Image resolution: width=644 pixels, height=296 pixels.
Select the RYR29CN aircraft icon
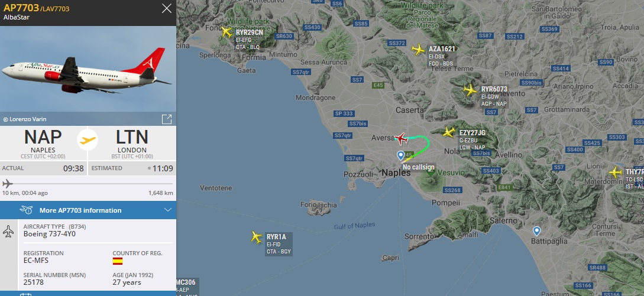tap(226, 32)
